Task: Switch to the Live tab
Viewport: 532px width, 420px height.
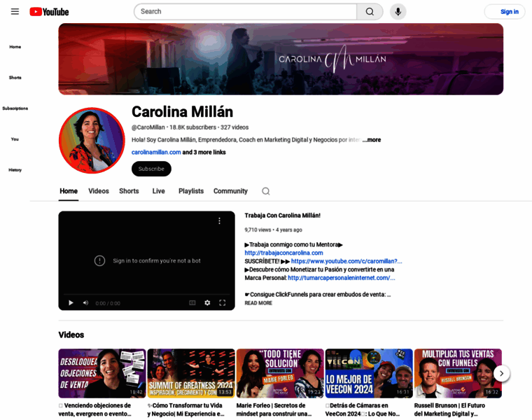Action: coord(158,191)
